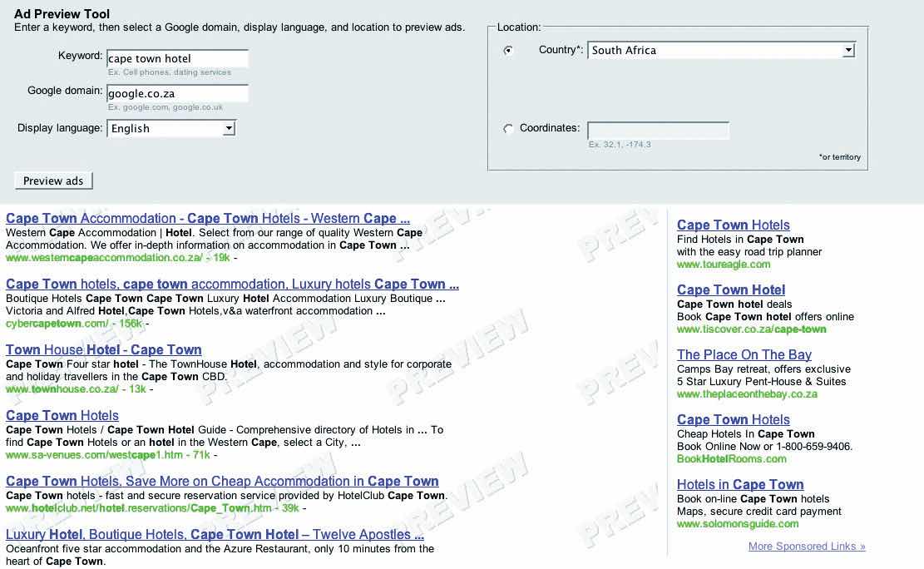Click the Keyword input field
924x569 pixels.
(177, 58)
